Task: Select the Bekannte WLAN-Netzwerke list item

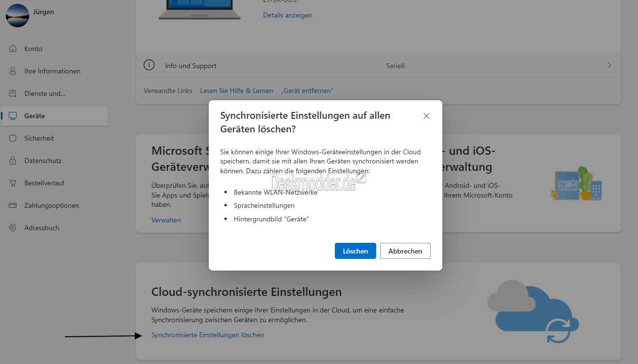Action: 275,192
